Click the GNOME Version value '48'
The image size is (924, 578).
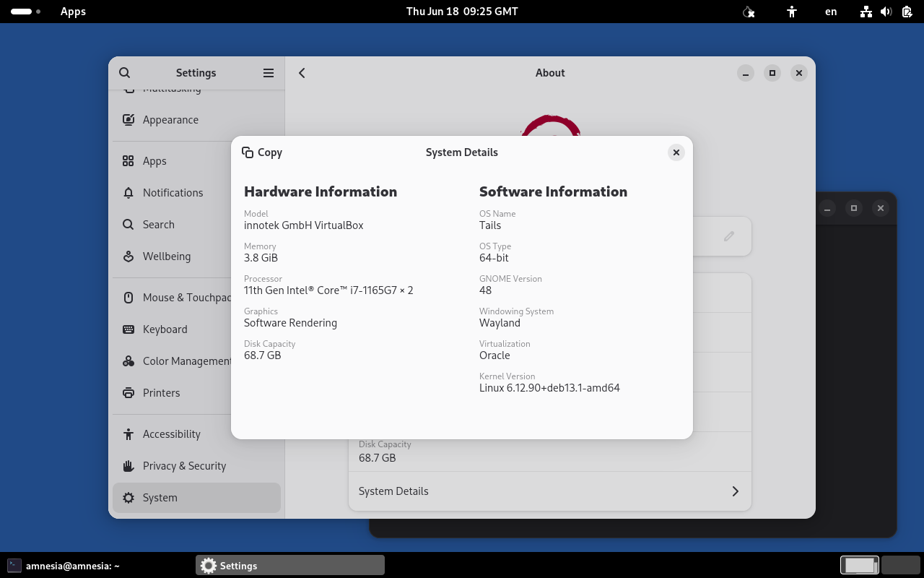pyautogui.click(x=485, y=290)
